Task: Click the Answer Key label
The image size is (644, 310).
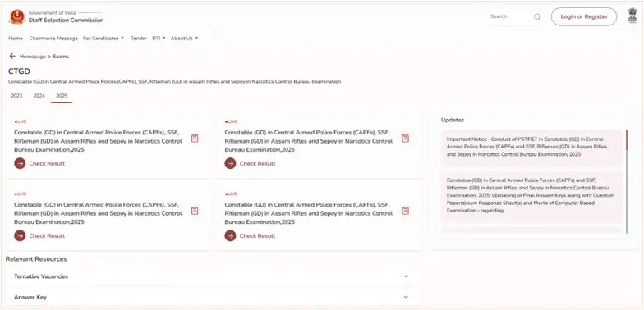Action: (30, 297)
